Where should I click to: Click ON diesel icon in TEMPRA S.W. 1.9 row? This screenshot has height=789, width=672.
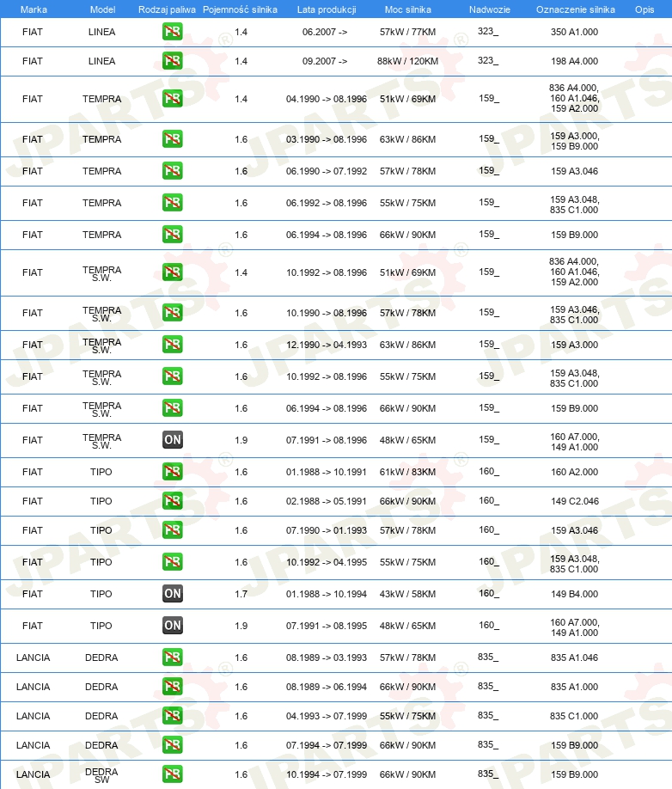tap(172, 440)
